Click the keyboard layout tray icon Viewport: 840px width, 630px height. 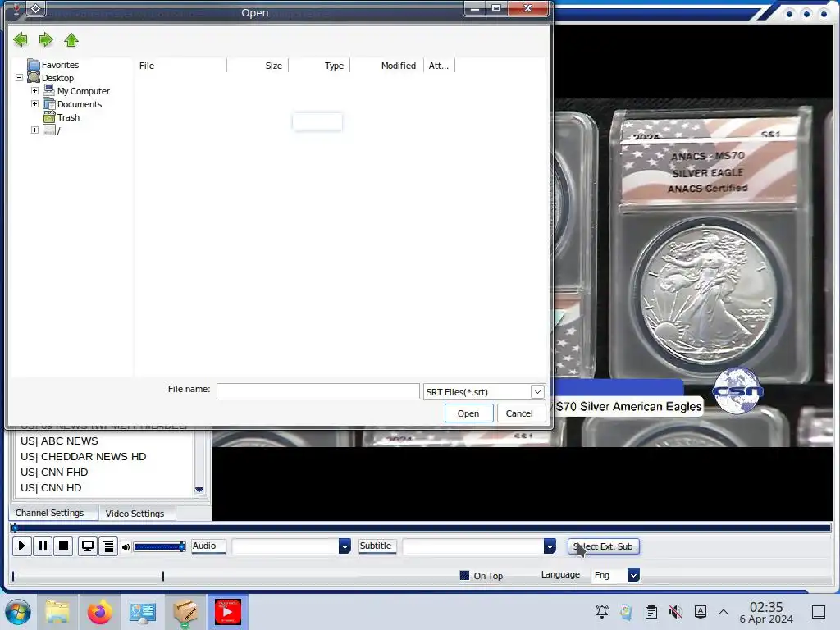701,612
